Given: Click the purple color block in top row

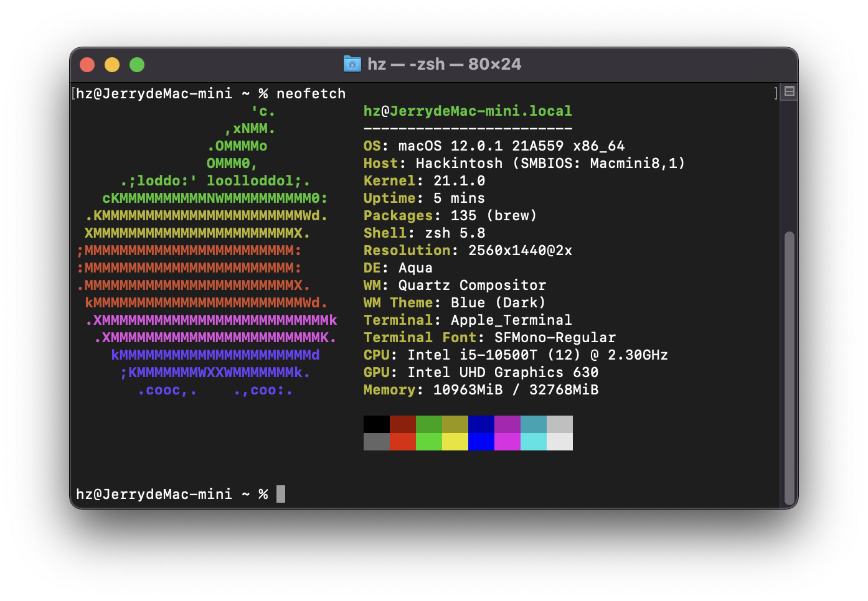Looking at the screenshot, I should pyautogui.click(x=507, y=424).
